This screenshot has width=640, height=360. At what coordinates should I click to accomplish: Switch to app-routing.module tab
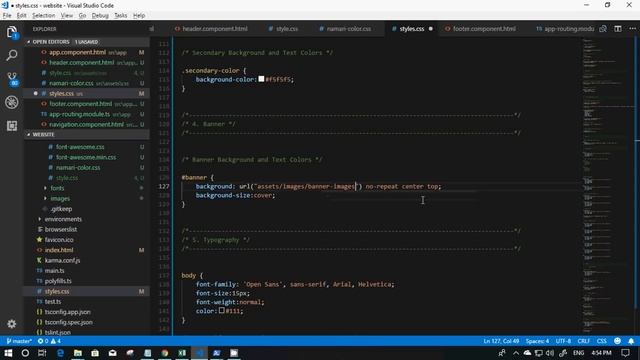coord(565,29)
